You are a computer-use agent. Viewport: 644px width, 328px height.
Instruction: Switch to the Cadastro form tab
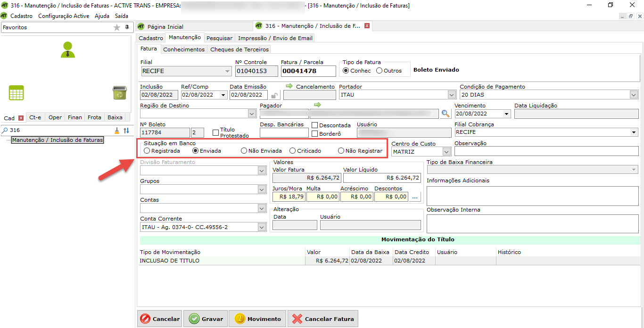coord(151,38)
